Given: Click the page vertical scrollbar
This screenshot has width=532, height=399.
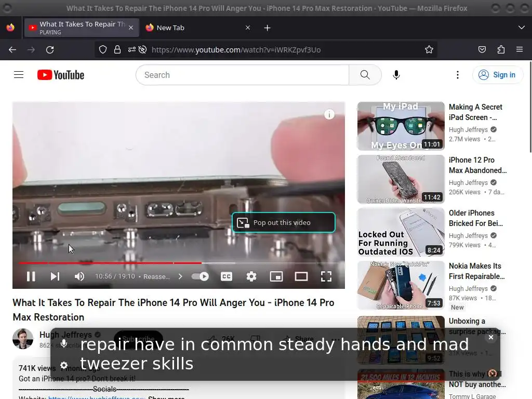Looking at the screenshot, I should point(530,107).
